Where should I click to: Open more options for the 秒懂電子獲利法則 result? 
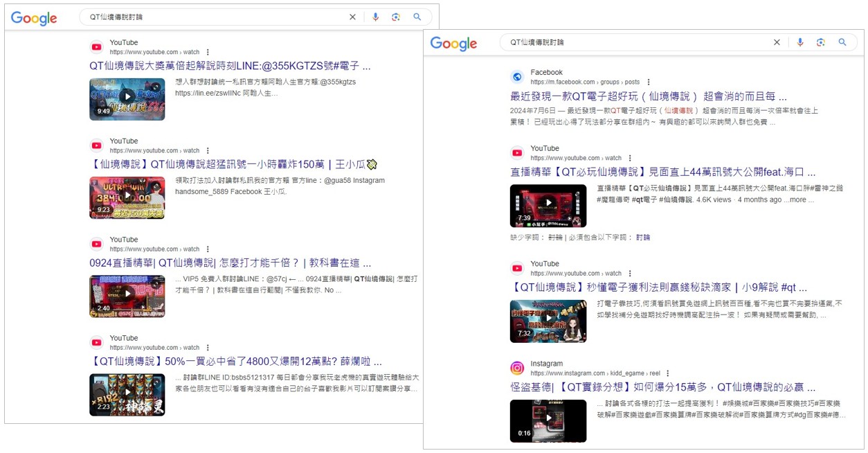click(x=629, y=273)
